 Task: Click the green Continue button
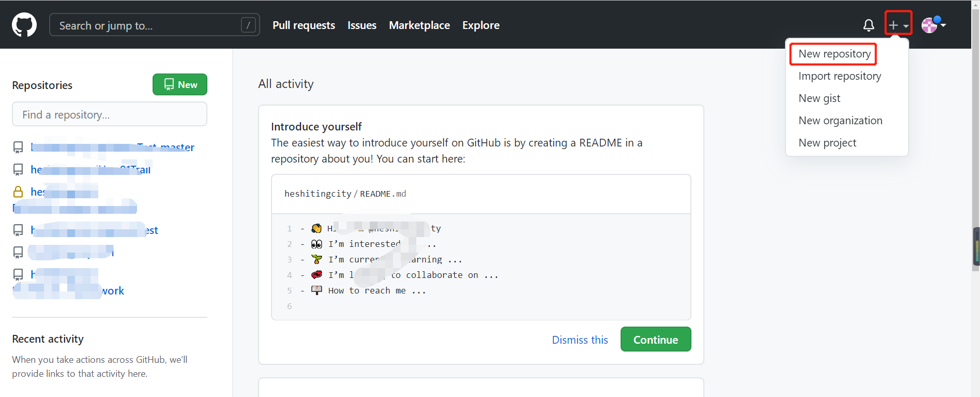pyautogui.click(x=656, y=340)
